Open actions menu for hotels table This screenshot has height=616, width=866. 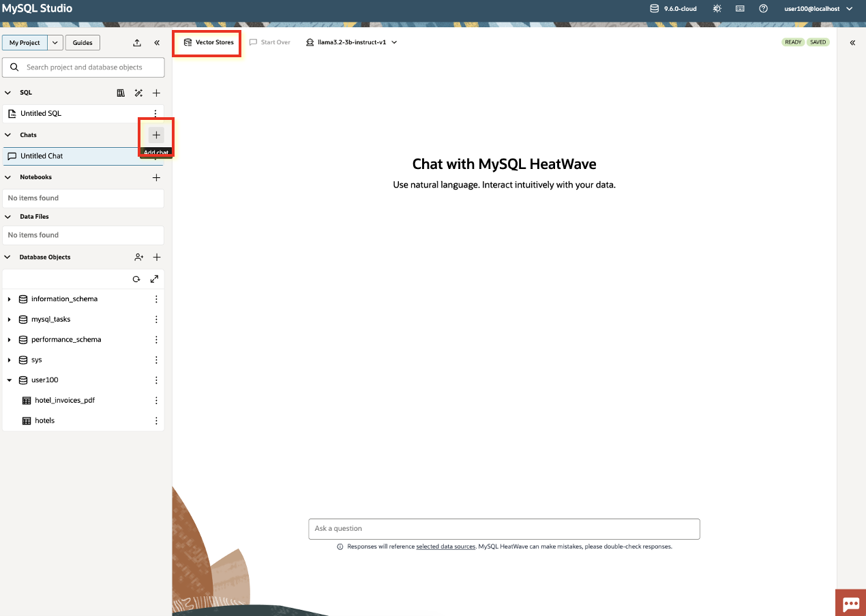click(156, 420)
